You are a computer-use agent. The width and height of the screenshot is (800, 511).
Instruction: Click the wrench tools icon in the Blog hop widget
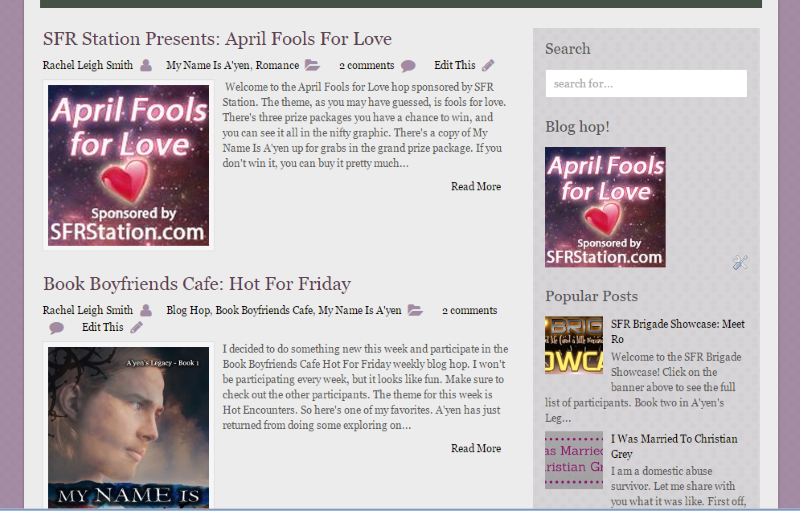(740, 263)
